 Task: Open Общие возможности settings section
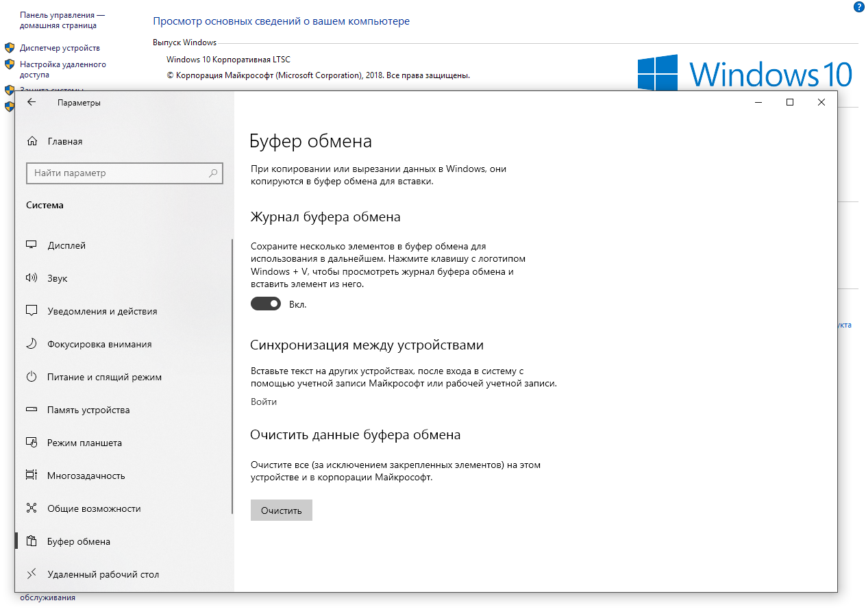pos(94,508)
